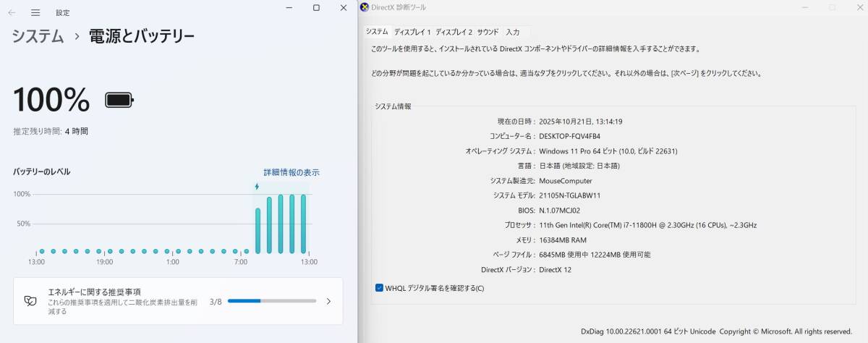Maximize the 設定 window
This screenshot has width=868, height=343.
(x=316, y=8)
